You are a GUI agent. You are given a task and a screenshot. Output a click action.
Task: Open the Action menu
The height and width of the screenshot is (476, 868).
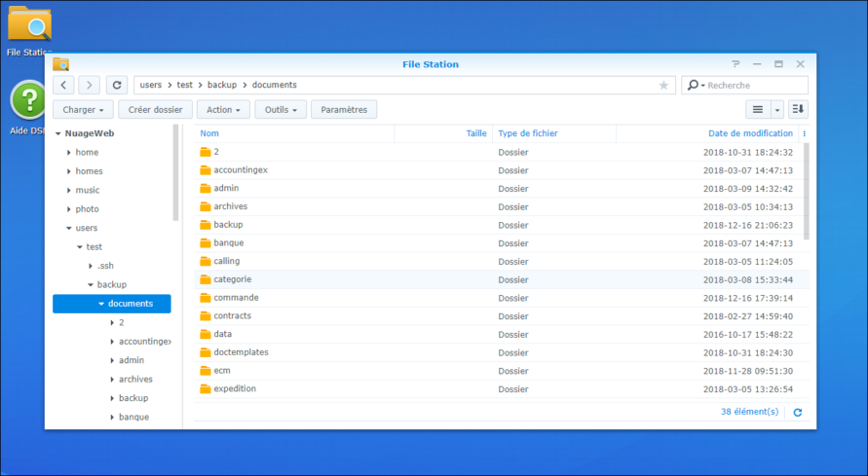223,109
